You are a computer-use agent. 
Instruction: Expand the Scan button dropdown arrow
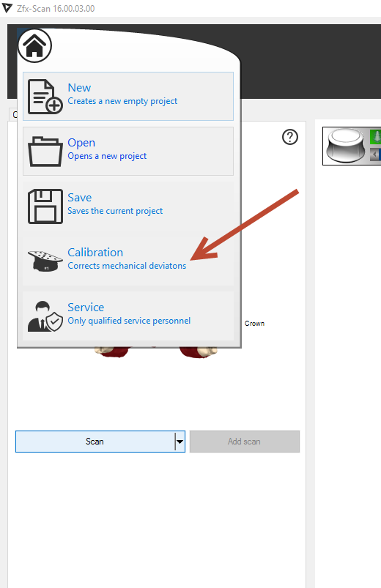[x=180, y=442]
